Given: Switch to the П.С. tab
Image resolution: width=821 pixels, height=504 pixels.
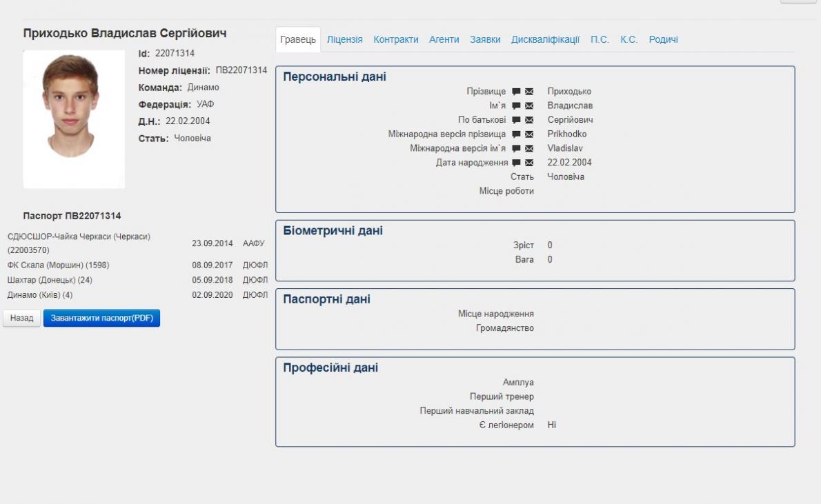Looking at the screenshot, I should click(600, 39).
